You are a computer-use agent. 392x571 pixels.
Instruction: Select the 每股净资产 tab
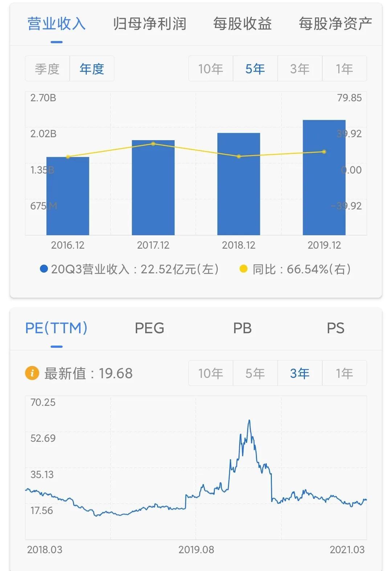tap(335, 24)
